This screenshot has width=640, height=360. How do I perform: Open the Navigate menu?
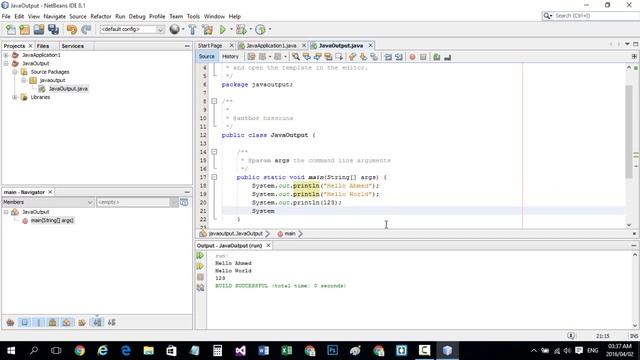[x=55, y=16]
